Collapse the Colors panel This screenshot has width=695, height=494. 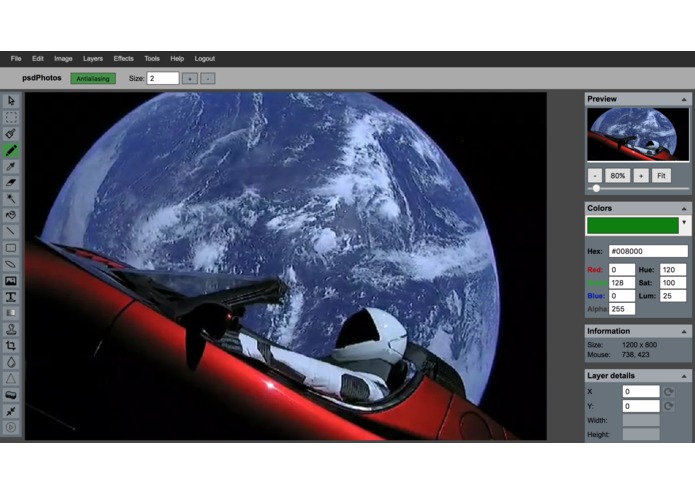click(x=684, y=208)
